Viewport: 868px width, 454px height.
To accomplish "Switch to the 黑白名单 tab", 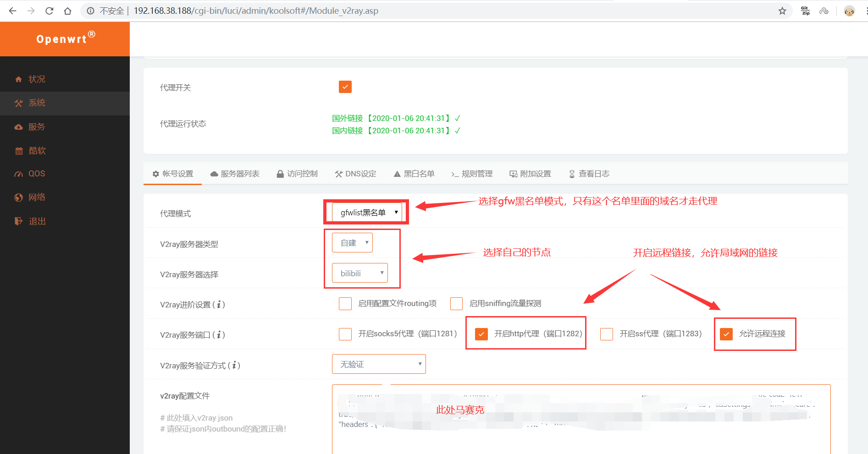I will (x=414, y=174).
